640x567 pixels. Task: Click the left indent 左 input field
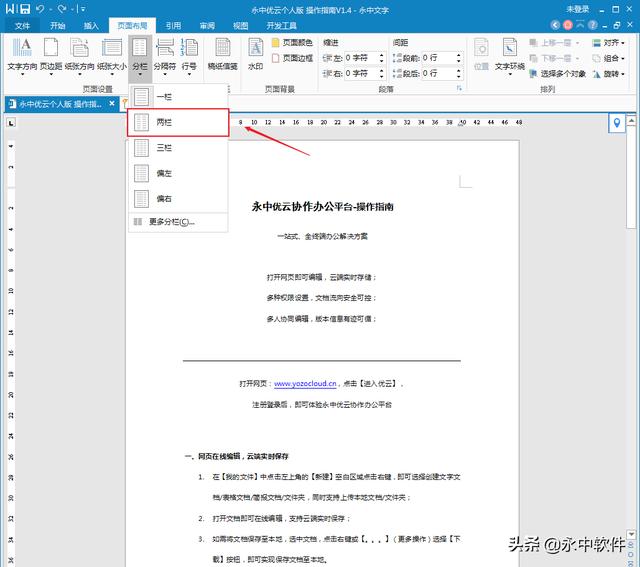[x=360, y=58]
